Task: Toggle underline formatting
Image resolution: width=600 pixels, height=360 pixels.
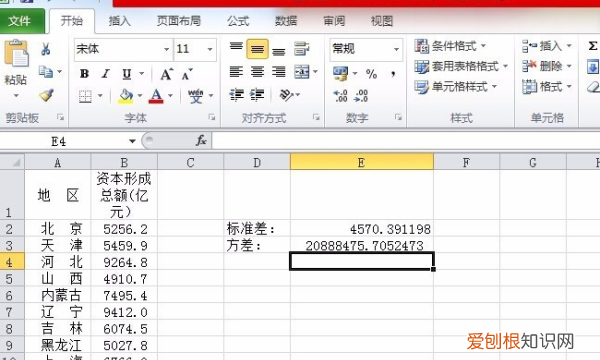Action: pyautogui.click(x=126, y=73)
